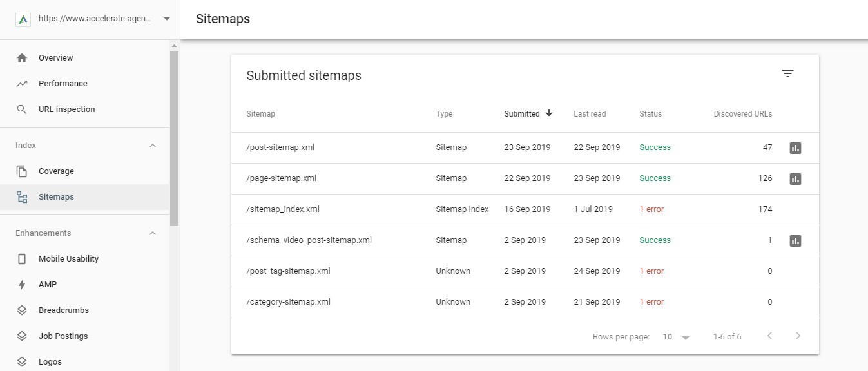Open the /sitemap_index.xml sitemap row
The height and width of the screenshot is (371, 868).
[x=283, y=209]
